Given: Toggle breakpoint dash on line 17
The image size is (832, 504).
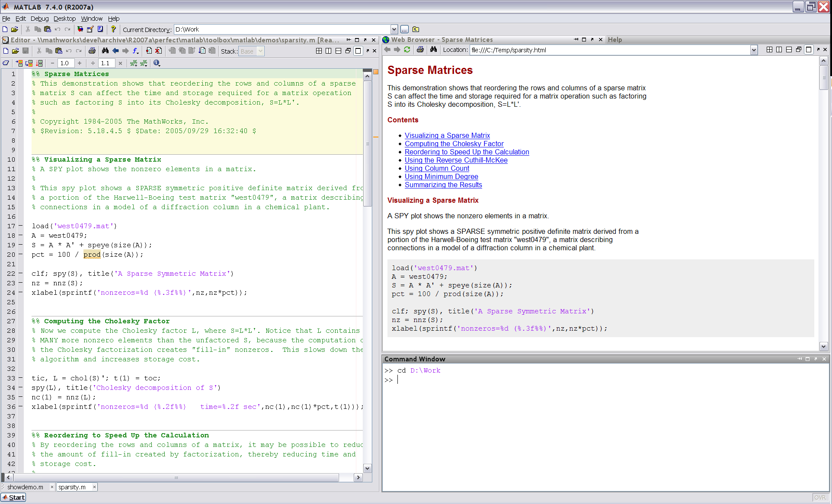Looking at the screenshot, I should (x=20, y=226).
